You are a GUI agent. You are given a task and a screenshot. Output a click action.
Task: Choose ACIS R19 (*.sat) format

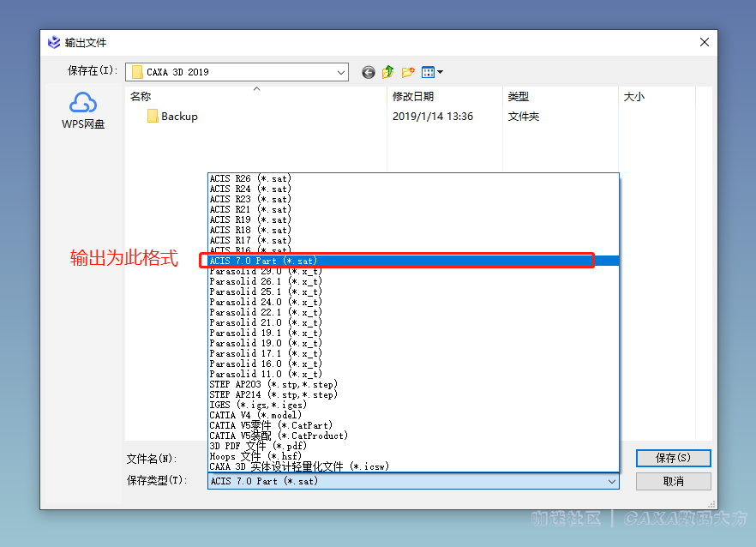(x=413, y=220)
